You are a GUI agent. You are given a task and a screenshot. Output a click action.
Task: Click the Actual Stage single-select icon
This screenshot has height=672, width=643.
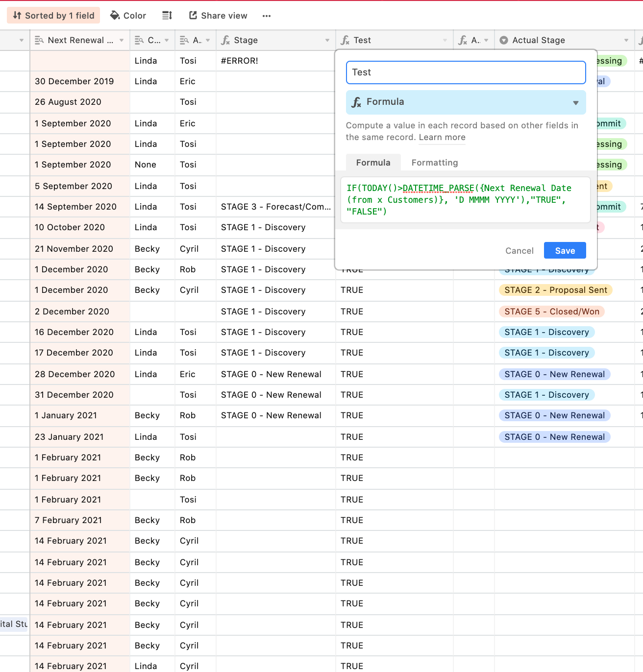504,40
